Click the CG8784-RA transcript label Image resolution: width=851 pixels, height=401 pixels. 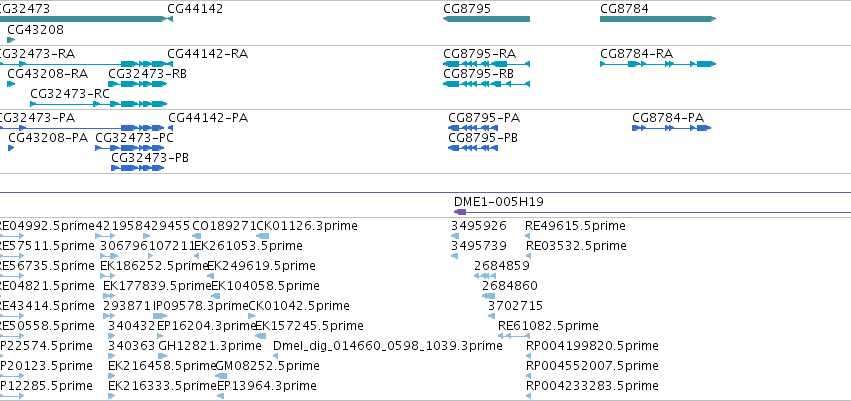pyautogui.click(x=637, y=54)
